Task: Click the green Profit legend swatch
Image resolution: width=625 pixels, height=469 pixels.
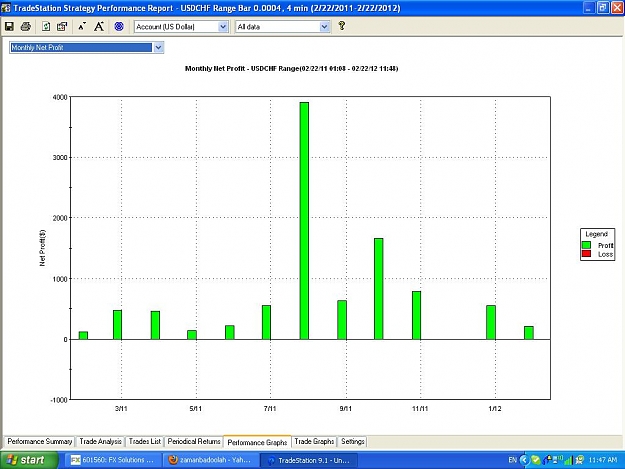Action: tap(586, 245)
